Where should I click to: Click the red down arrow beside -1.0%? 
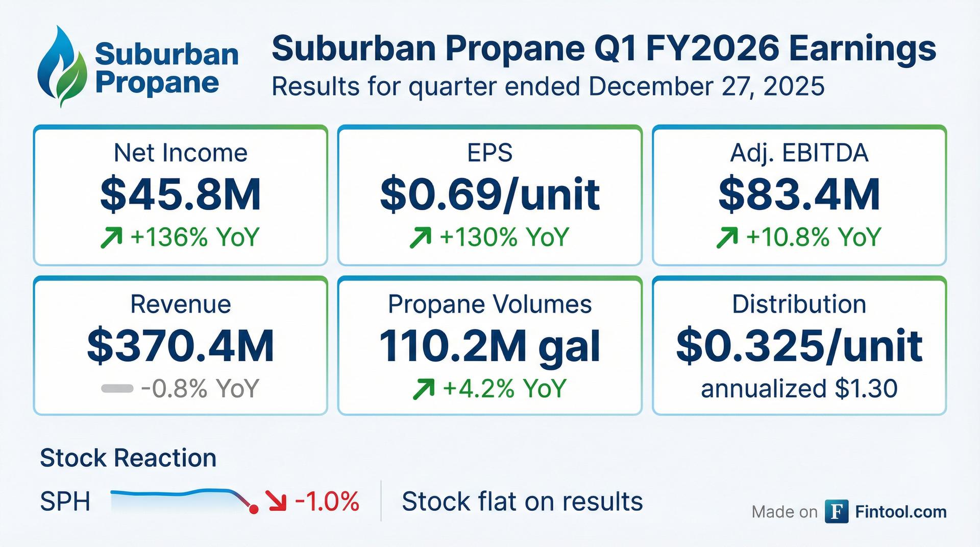[x=277, y=502]
